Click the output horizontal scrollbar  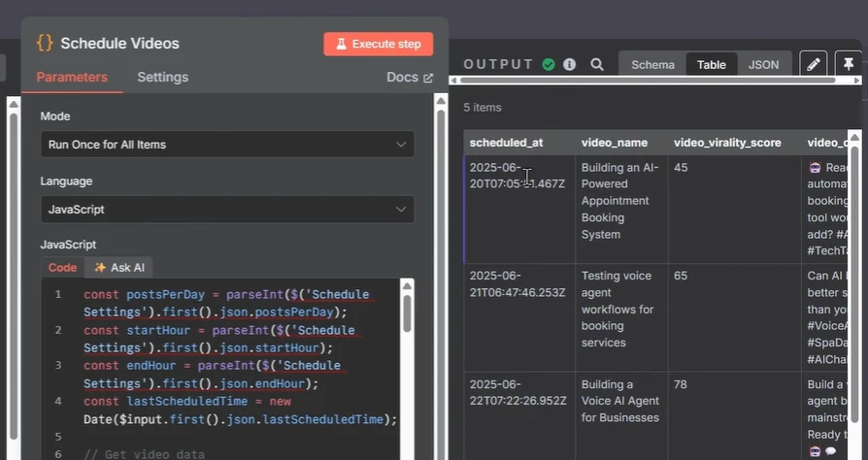pos(648,81)
